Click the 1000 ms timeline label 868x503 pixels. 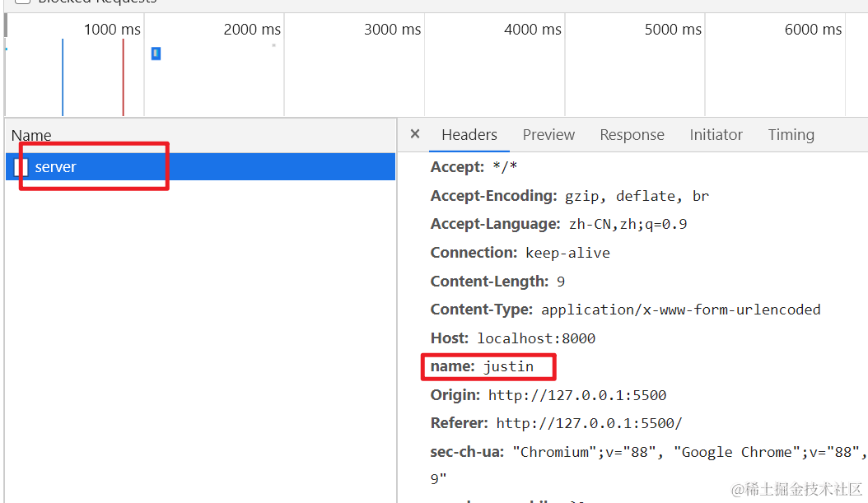(112, 30)
